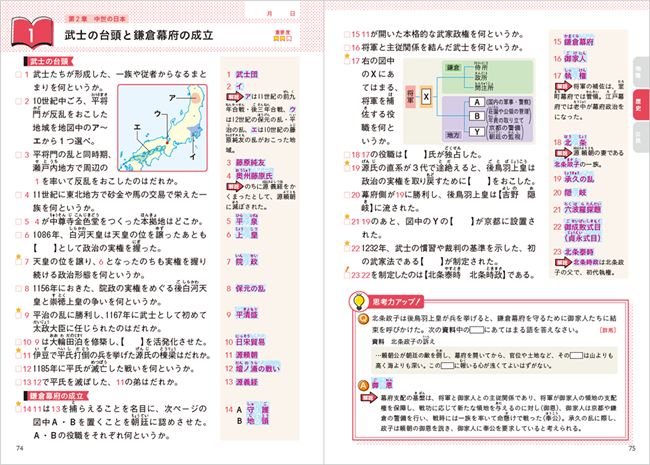650x465 pixels.
Task: Select the red 歴史 side tab
Action: (x=639, y=104)
